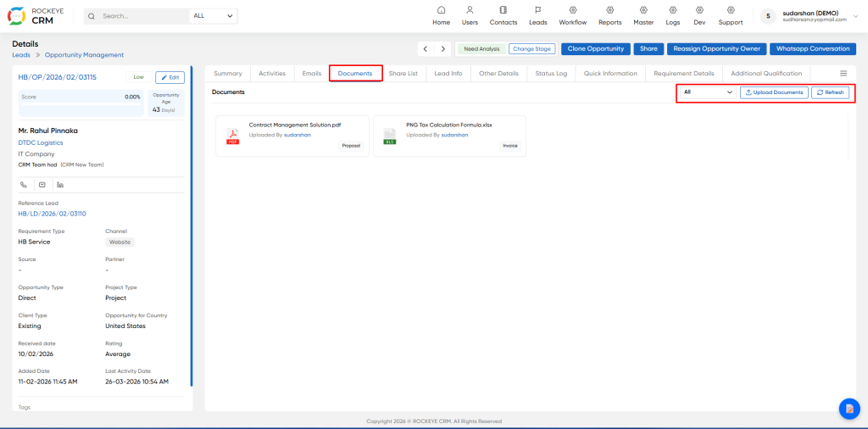
Task: Click the Edit opportunity button
Action: (x=170, y=77)
